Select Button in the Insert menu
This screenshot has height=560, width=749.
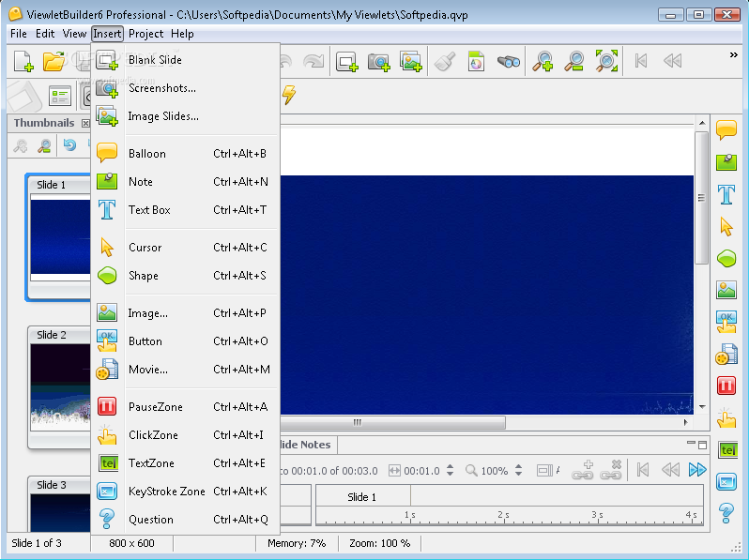pyautogui.click(x=185, y=341)
